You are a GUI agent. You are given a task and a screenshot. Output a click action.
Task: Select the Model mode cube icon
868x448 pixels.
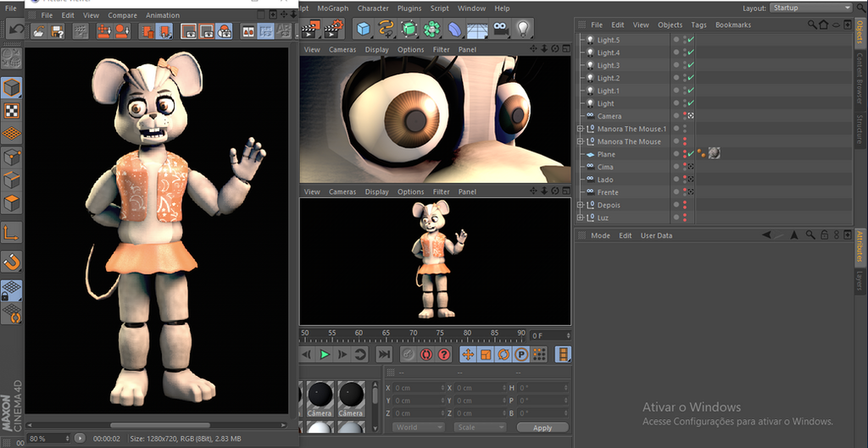pos(12,87)
